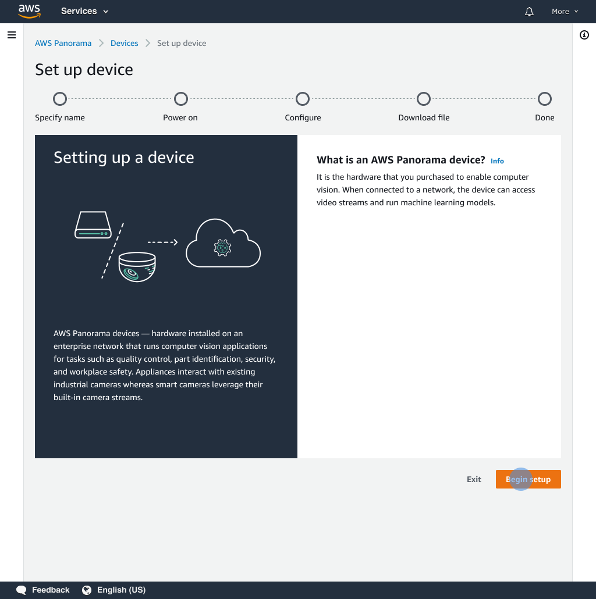Viewport: 597px width, 600px height.
Task: Select the Power on step circle
Action: [x=181, y=99]
